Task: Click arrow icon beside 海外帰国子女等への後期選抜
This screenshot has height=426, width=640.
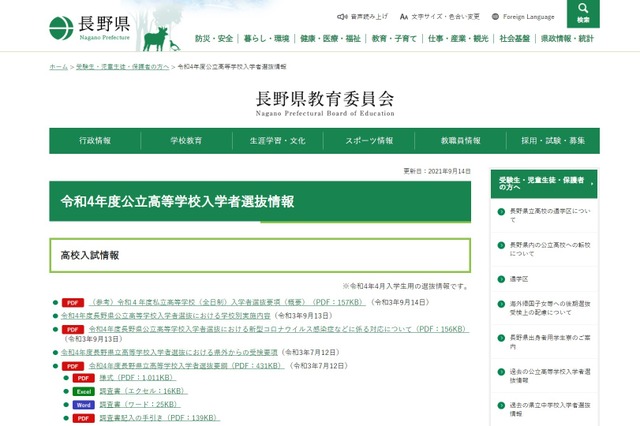Action: point(501,304)
